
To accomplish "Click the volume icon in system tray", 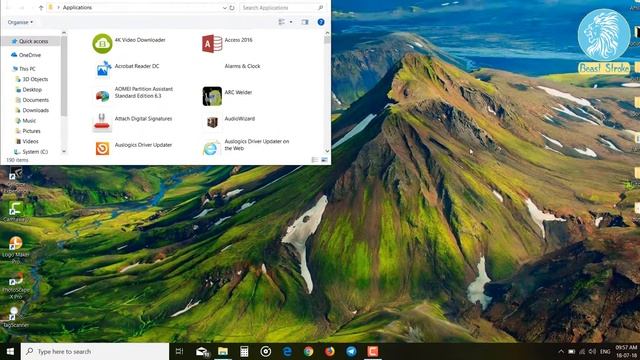I will point(593,351).
